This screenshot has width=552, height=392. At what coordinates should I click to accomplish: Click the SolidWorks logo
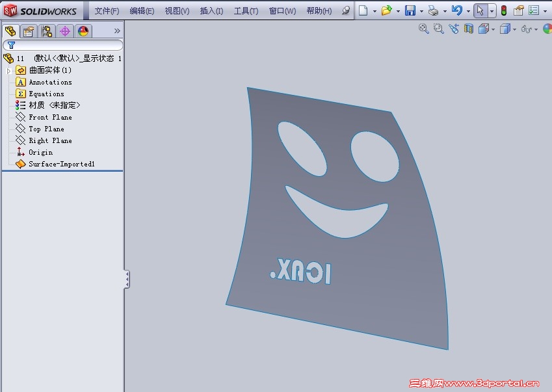pyautogui.click(x=40, y=10)
